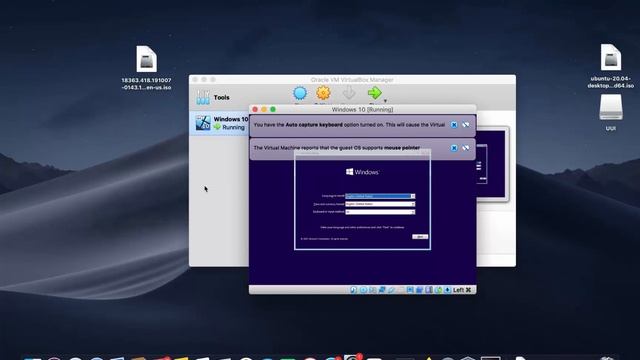This screenshot has height=360, width=640.
Task: Click the CPU virtualization status bar icon
Action: [429, 290]
